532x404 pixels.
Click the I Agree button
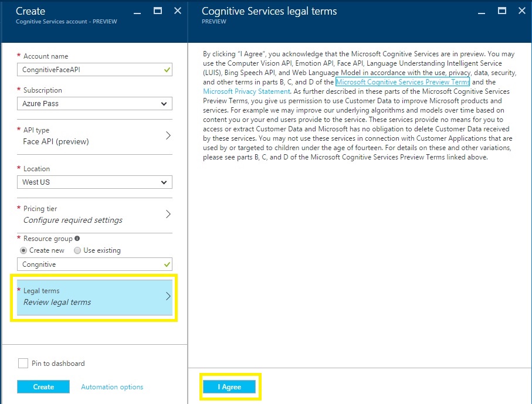[x=230, y=386]
